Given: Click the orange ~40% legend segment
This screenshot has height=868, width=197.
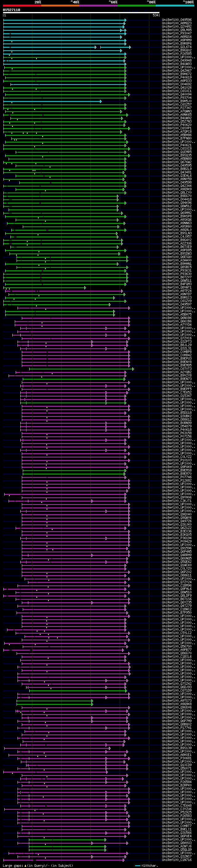Looking at the screenshot, I should pyautogui.click(x=60, y=6).
